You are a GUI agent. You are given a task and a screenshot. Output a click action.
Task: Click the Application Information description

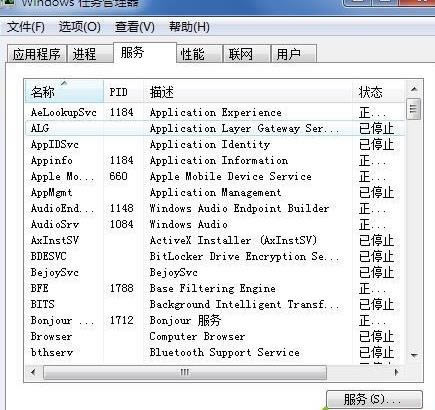click(219, 161)
